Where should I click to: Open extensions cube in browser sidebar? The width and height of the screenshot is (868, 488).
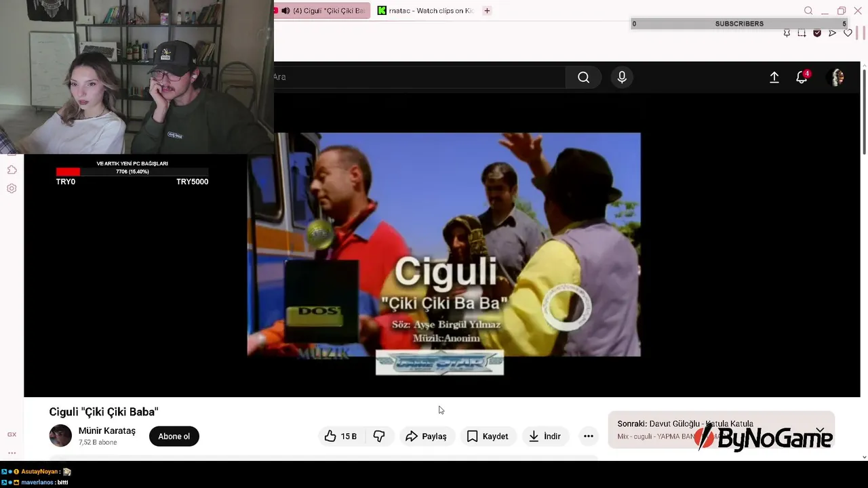(x=12, y=170)
